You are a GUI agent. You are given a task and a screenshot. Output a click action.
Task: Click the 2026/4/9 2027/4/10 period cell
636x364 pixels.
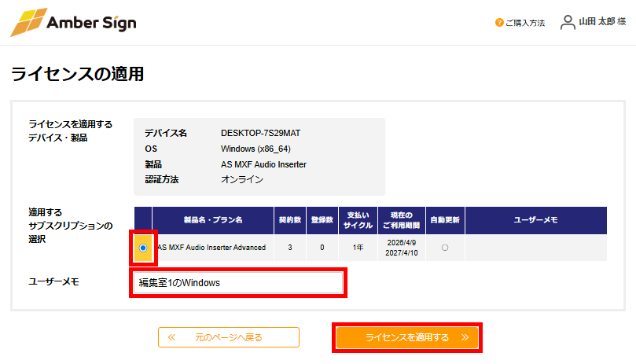point(401,248)
